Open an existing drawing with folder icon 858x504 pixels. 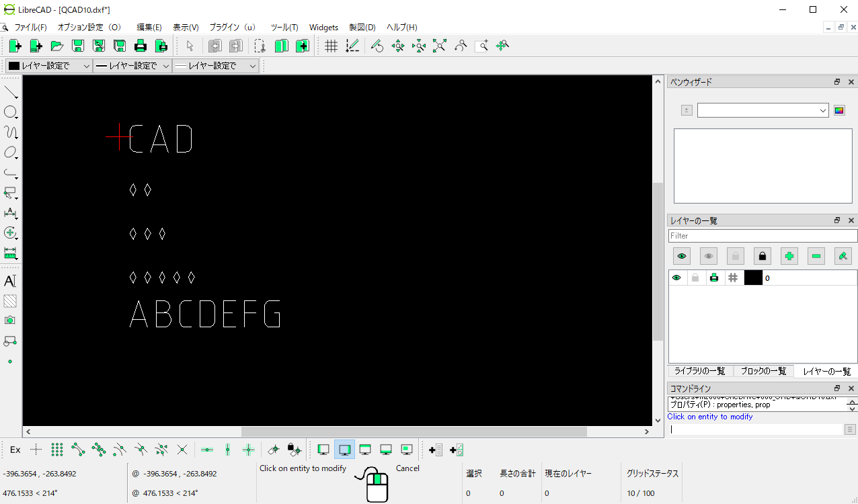pyautogui.click(x=57, y=46)
